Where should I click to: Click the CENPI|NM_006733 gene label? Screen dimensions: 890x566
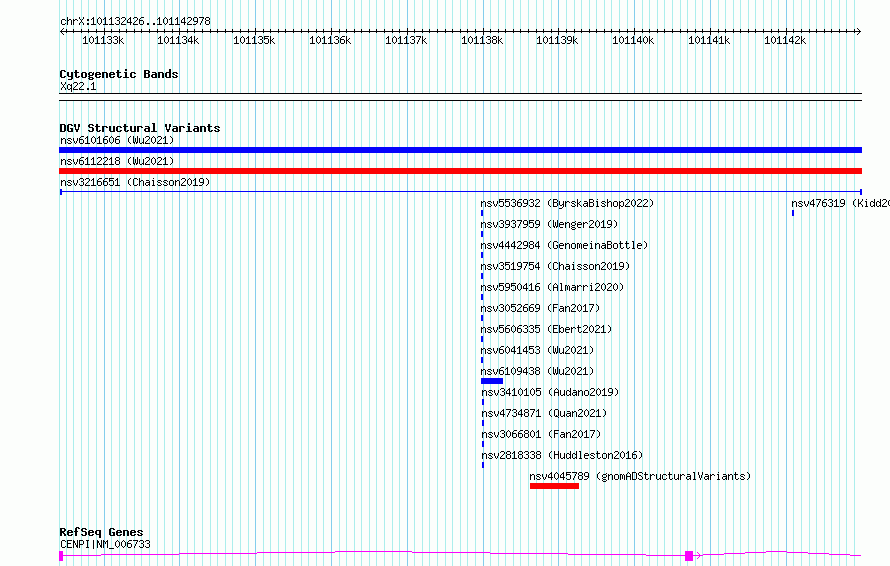pyautogui.click(x=105, y=544)
